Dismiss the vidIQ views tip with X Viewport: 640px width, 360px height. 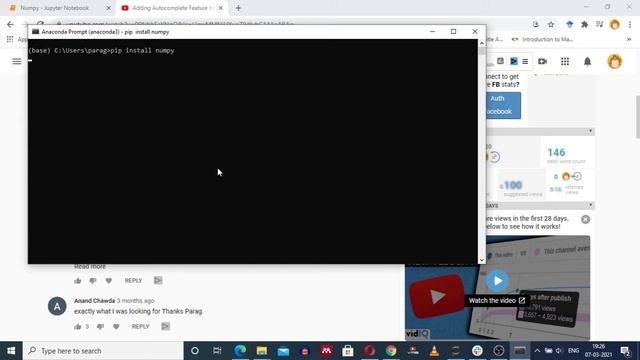tap(585, 219)
